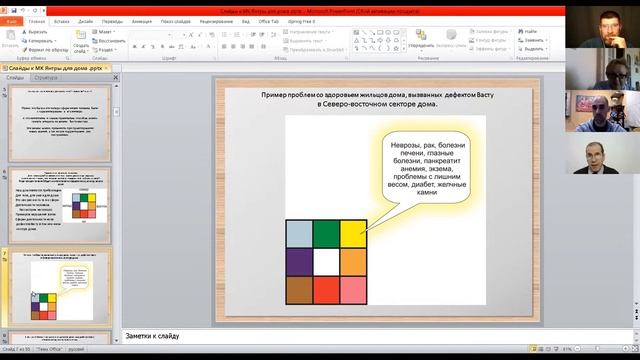640x360 pixels.
Task: Switch to the Показ слайдов (Slide Show) tab
Action: 176,22
